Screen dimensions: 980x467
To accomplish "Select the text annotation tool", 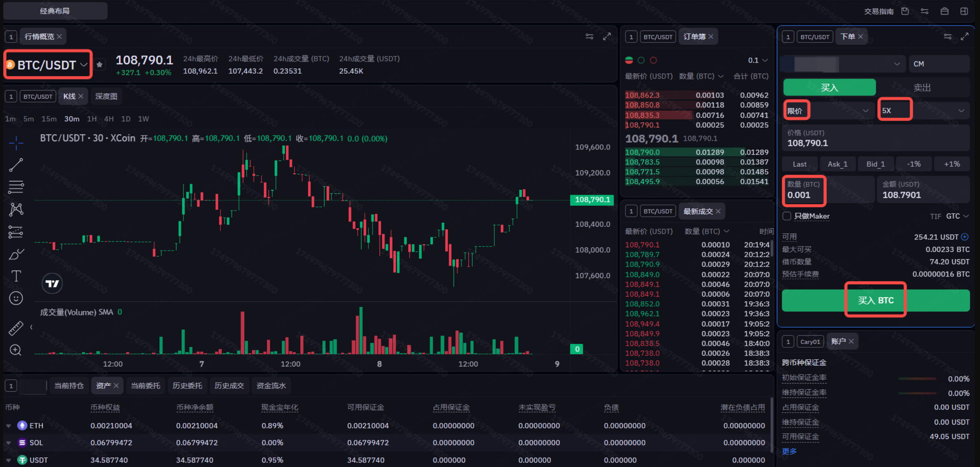I will point(16,276).
